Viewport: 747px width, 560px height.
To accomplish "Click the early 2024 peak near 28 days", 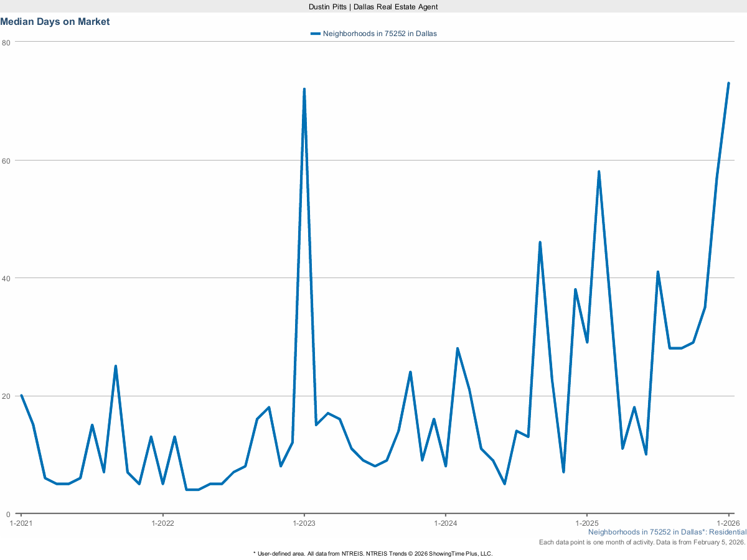I will [x=457, y=348].
